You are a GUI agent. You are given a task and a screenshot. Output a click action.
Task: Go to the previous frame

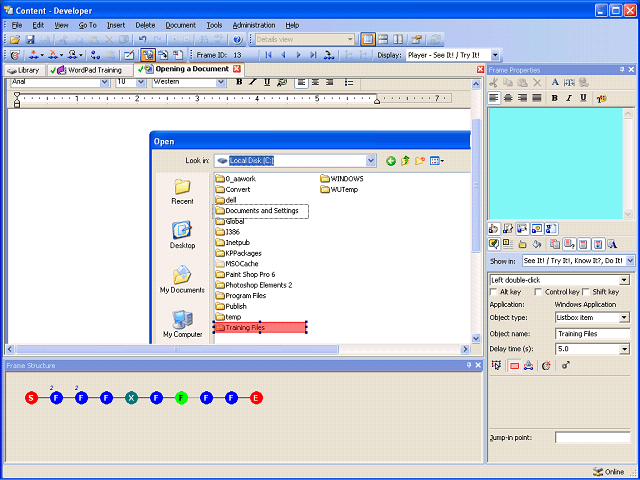pyautogui.click(x=283, y=55)
